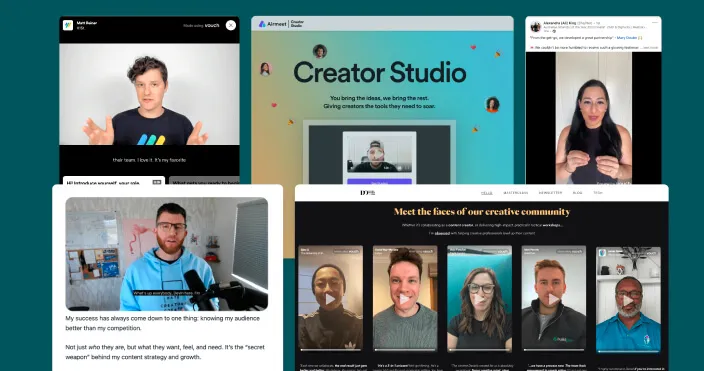Seek progress bar under Adidas jacket man's video

(330, 349)
